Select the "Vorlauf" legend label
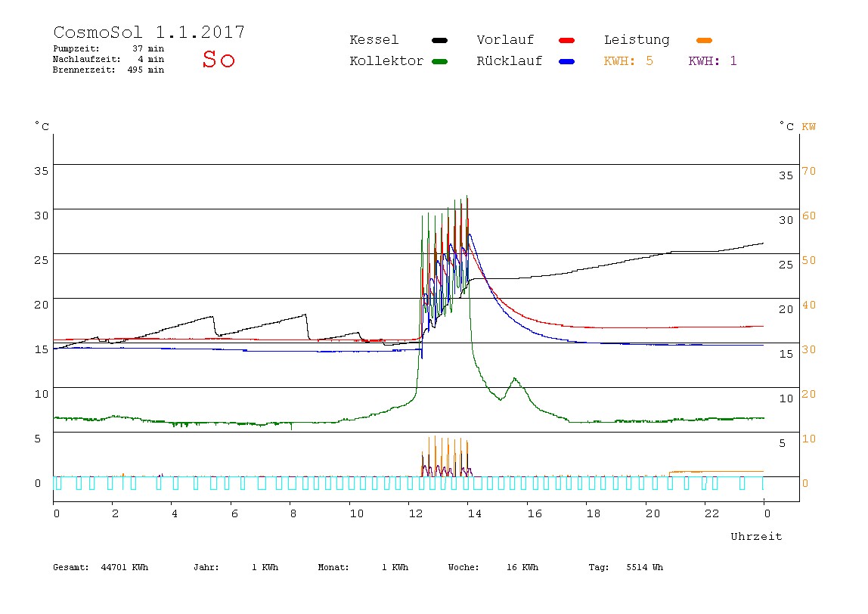The image size is (868, 614). point(505,40)
